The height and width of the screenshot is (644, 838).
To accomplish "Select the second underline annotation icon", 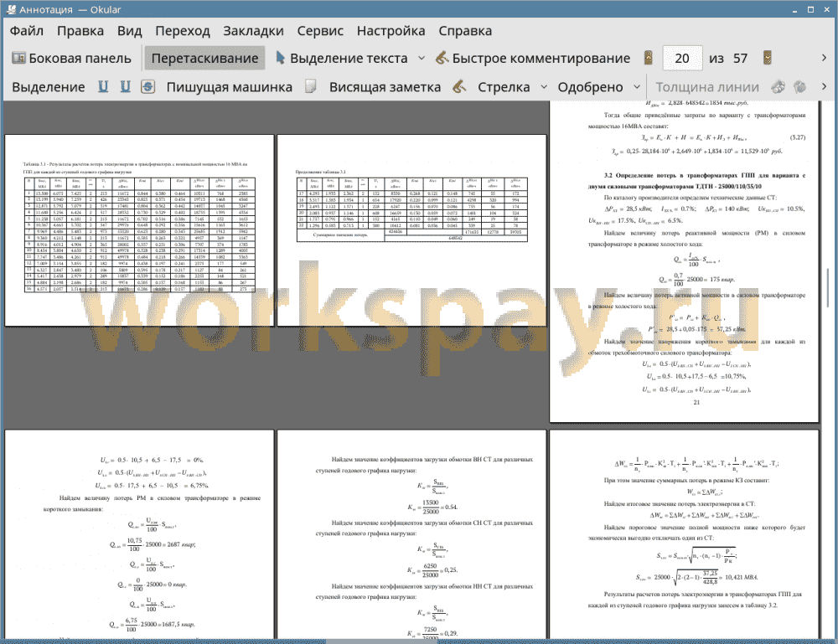I will pyautogui.click(x=125, y=86).
